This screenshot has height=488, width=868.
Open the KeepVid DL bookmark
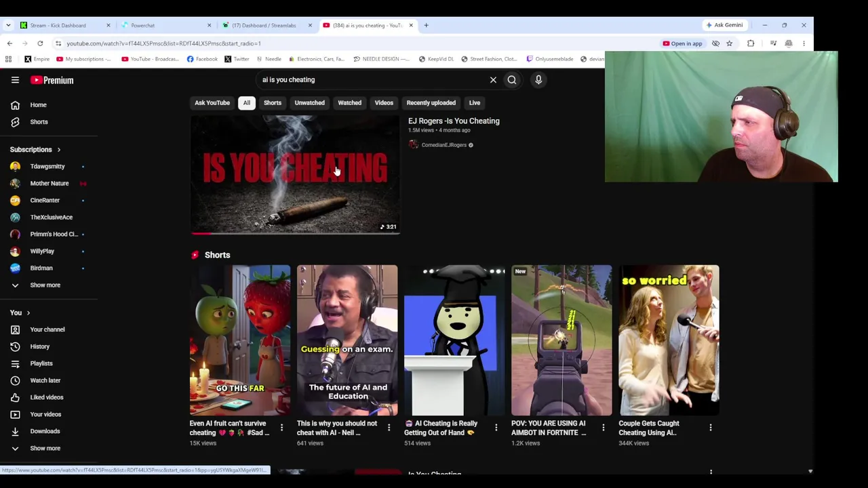[x=436, y=59]
